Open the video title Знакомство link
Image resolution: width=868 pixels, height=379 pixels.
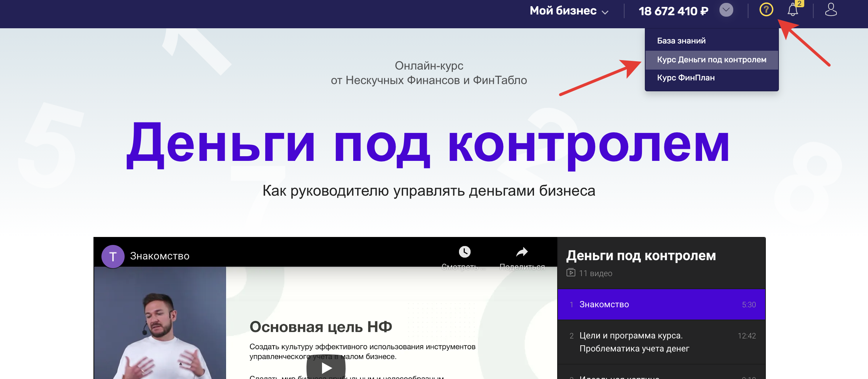pos(160,256)
